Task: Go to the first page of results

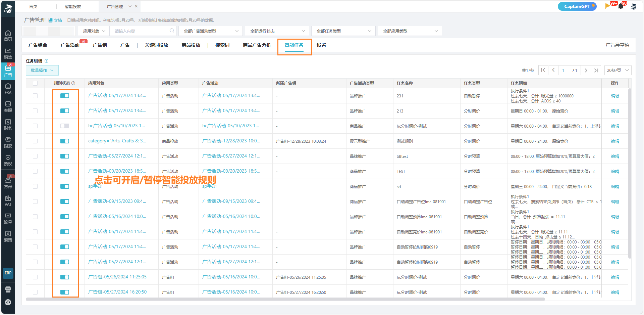Action: [543, 70]
